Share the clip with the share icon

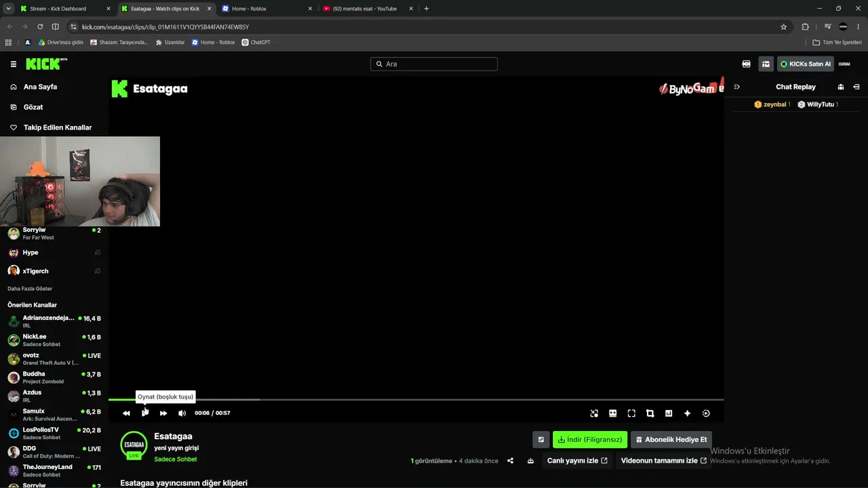point(510,461)
